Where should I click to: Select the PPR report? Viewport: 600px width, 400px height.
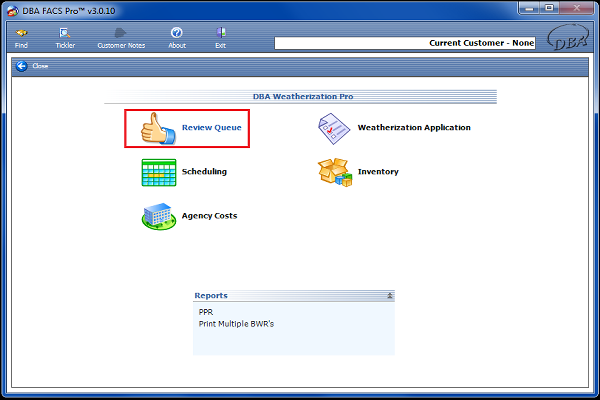point(206,312)
